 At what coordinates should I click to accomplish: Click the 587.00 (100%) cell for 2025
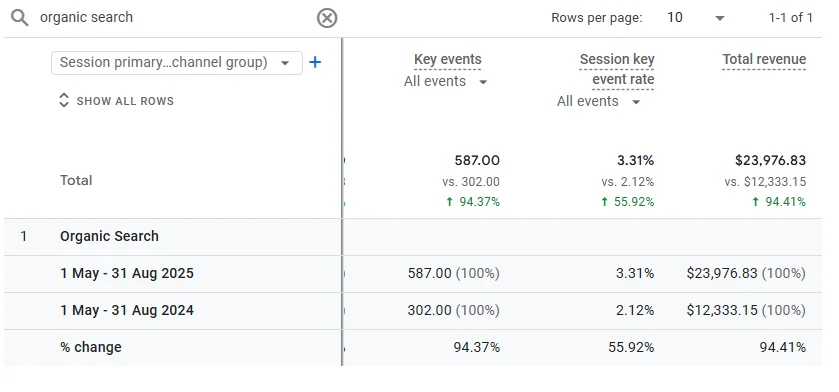point(454,273)
